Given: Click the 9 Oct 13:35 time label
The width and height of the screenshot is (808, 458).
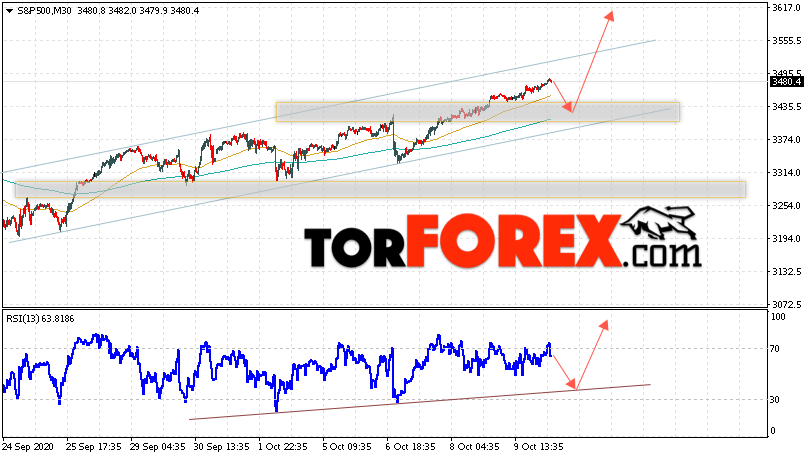Looking at the screenshot, I should tap(539, 447).
